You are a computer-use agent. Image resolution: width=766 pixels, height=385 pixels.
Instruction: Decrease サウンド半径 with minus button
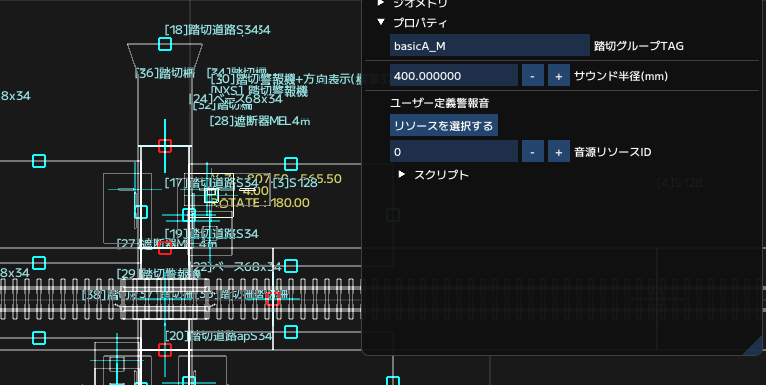(x=532, y=76)
